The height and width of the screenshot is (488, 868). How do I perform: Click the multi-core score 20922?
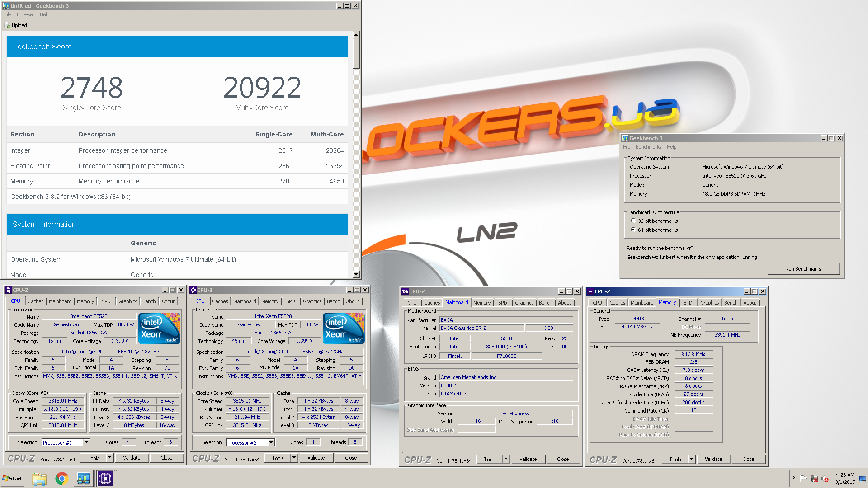262,88
